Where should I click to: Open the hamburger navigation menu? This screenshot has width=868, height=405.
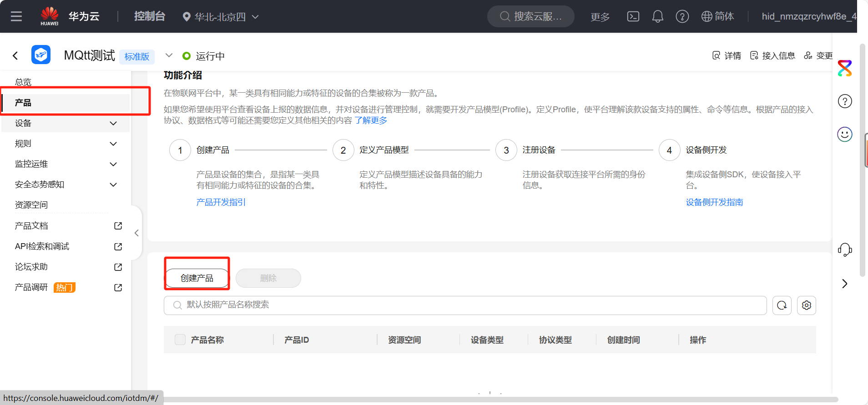tap(16, 17)
